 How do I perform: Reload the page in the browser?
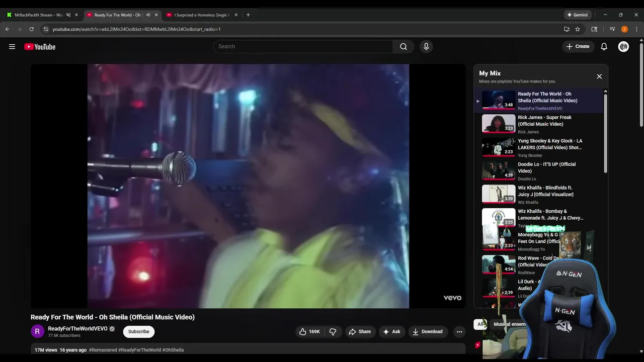click(31, 29)
